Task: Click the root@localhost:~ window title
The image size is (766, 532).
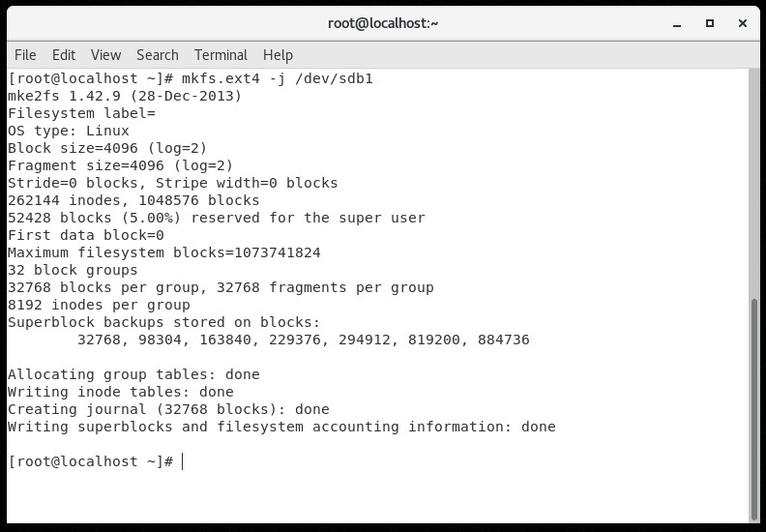Action: click(382, 23)
